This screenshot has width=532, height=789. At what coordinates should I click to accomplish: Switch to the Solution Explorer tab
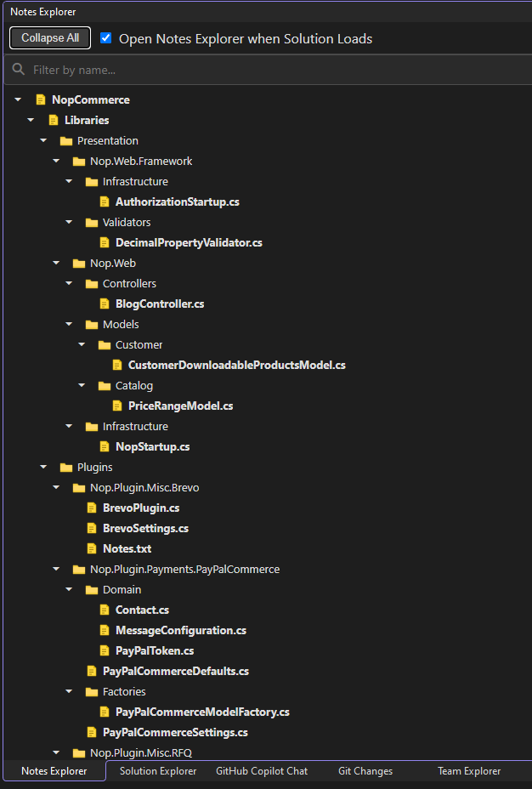pyautogui.click(x=158, y=771)
